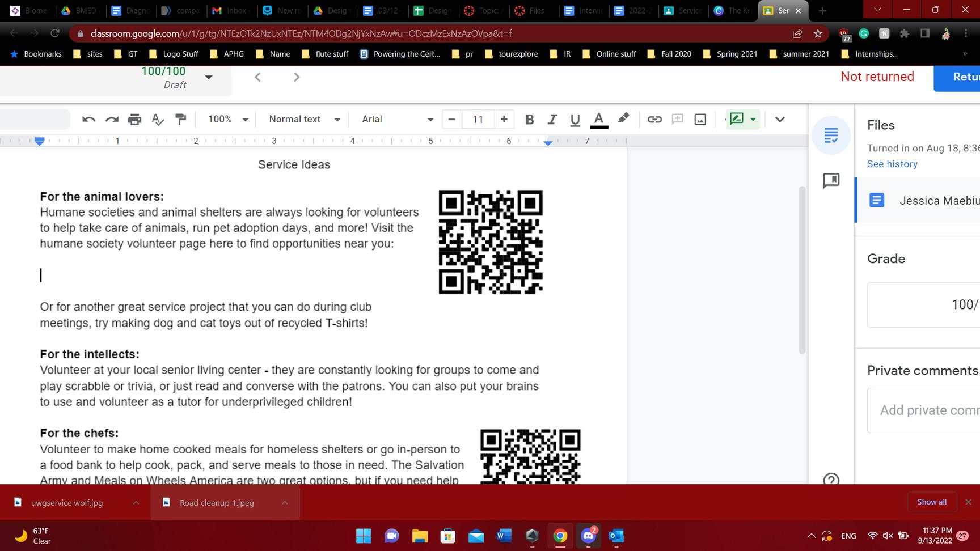Open the zoom 100% dropdown
The width and height of the screenshot is (980, 551).
pos(228,119)
